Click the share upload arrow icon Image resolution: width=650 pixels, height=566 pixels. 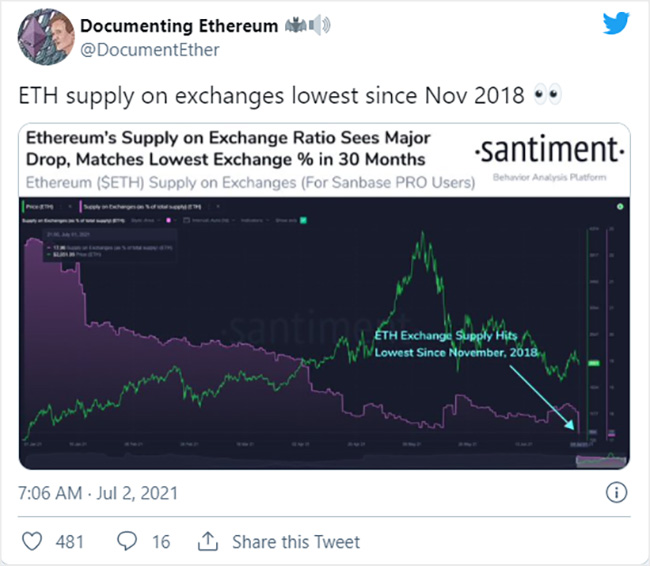(208, 541)
